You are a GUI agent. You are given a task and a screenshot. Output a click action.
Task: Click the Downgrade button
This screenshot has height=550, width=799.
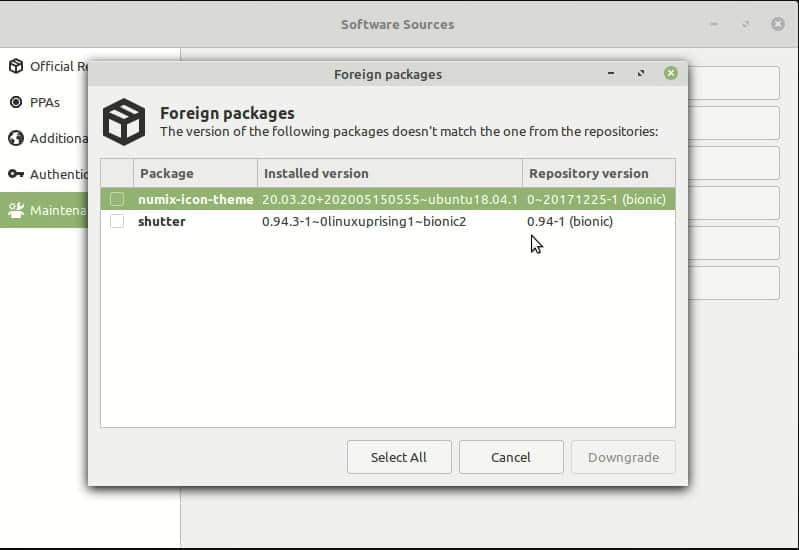[623, 457]
